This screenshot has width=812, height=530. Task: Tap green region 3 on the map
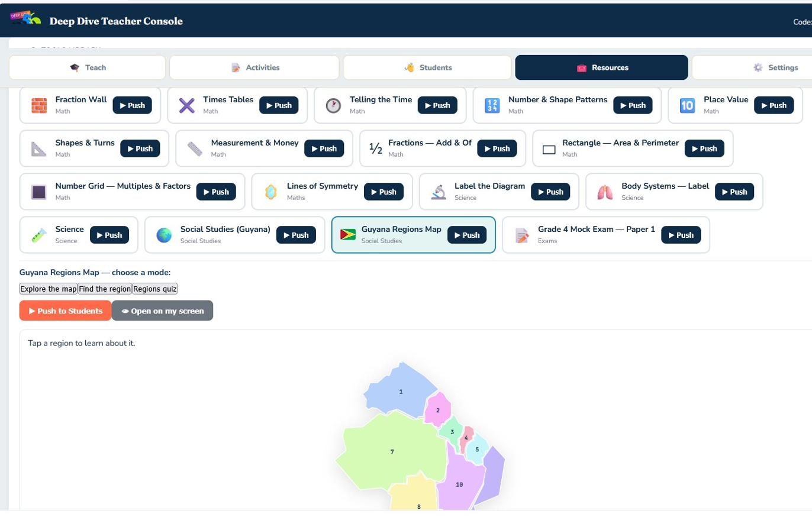(452, 431)
